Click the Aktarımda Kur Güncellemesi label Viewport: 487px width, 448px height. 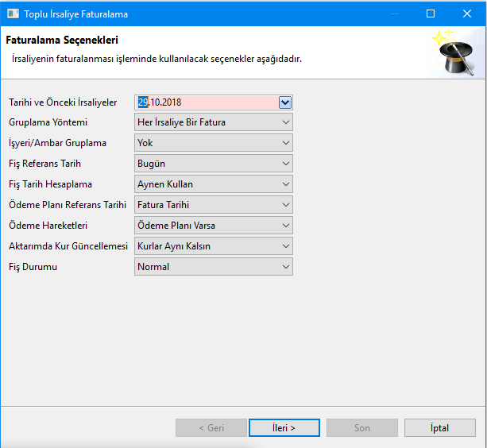click(x=68, y=246)
